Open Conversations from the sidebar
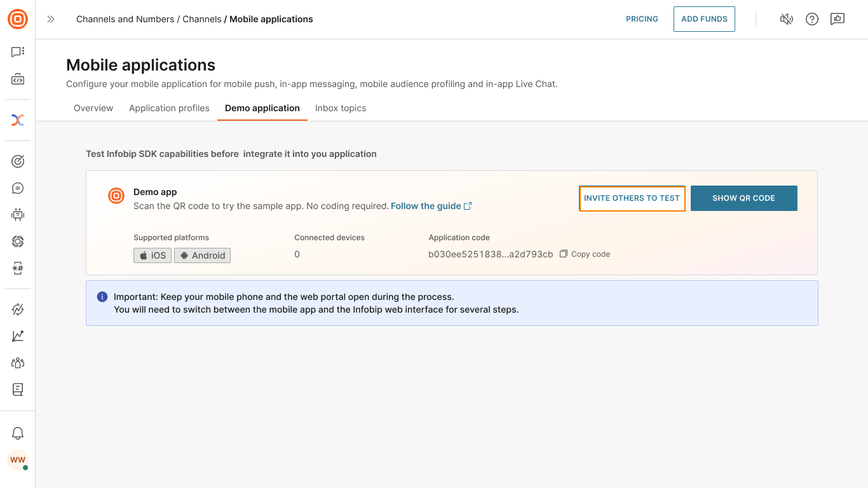 tap(18, 187)
